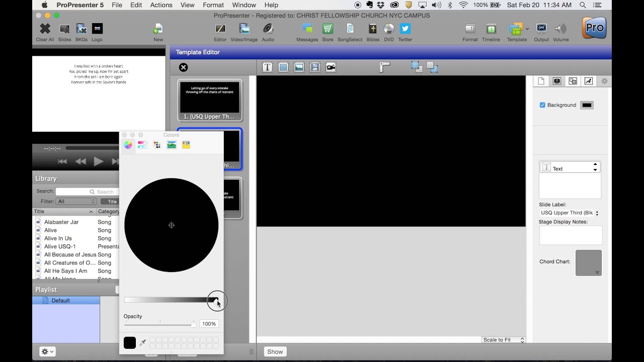Open the Editor toolbar icon
Screen dimensions: 644x362
point(220,29)
